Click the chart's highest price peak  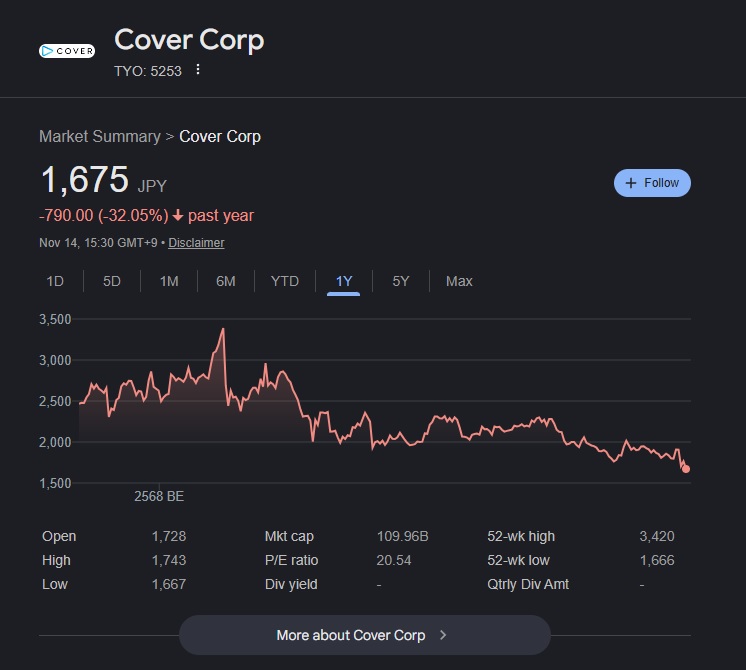tap(223, 329)
